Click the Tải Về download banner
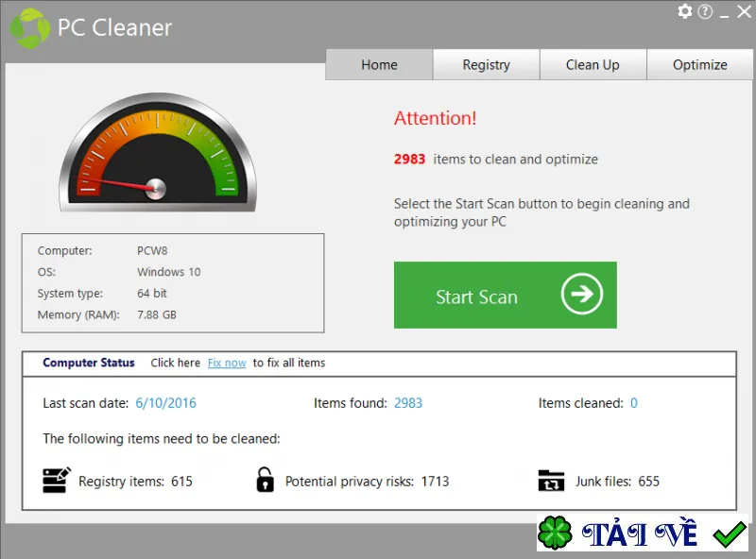The image size is (756, 559). point(643,533)
